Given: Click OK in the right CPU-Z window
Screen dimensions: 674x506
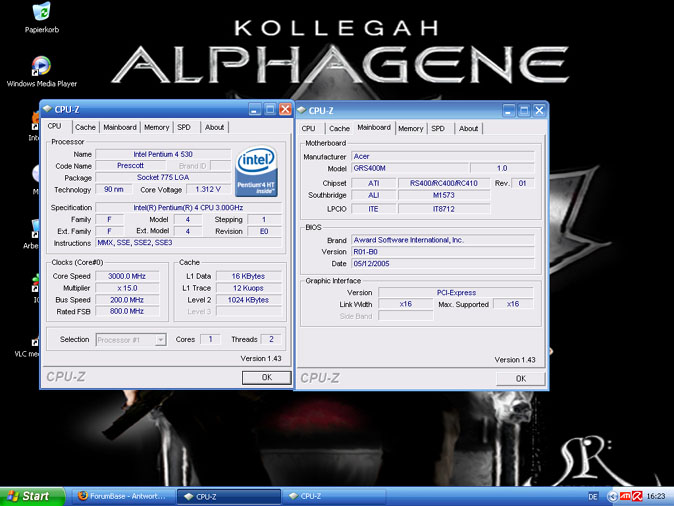Looking at the screenshot, I should click(521, 379).
